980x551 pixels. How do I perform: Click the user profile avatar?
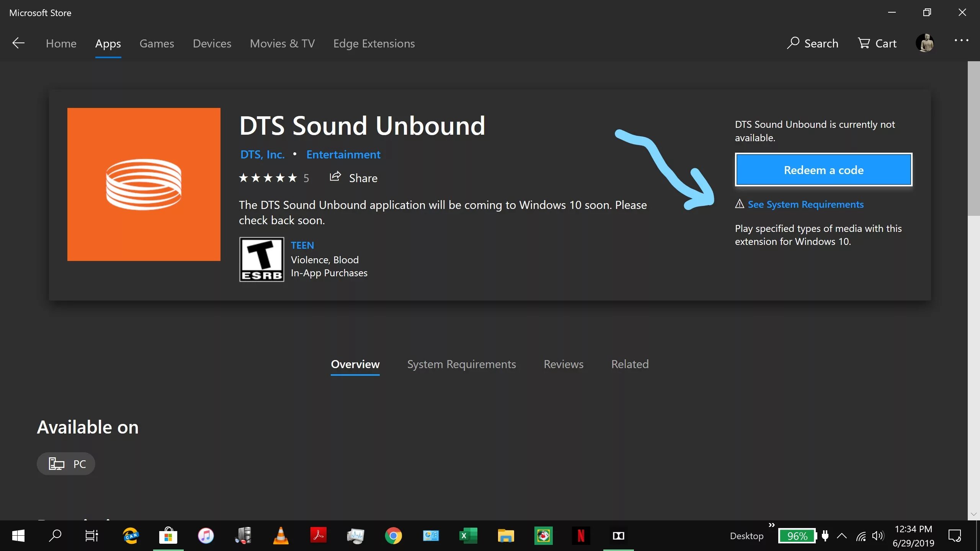(924, 43)
